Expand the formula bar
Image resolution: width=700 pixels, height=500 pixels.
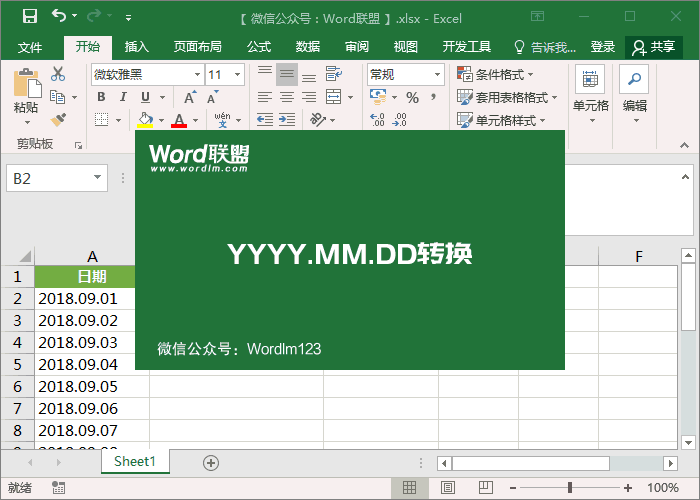point(685,177)
